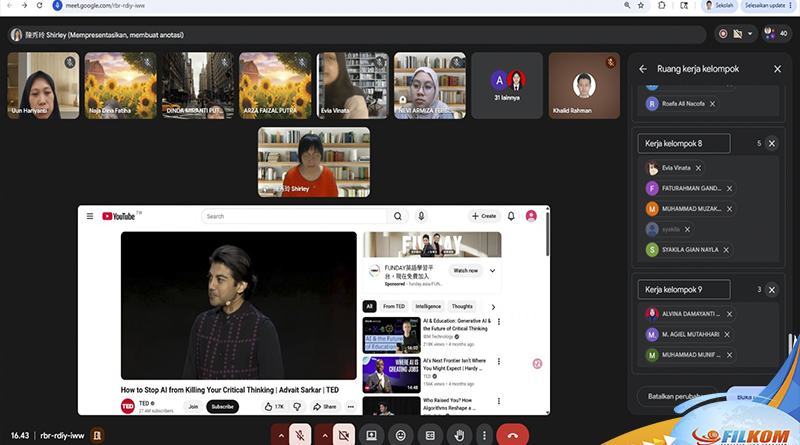The width and height of the screenshot is (800, 445).
Task: Delete the Kerja kelompok 9 room
Action: coord(771,289)
